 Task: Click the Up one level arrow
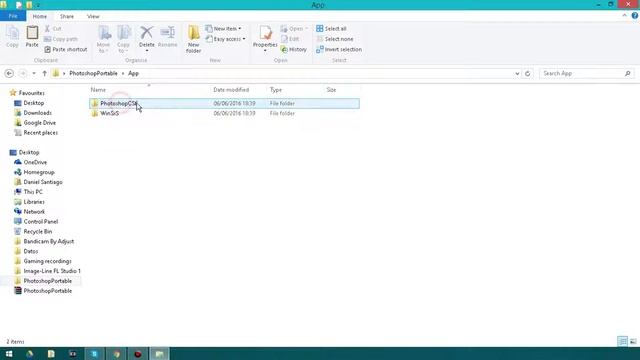click(x=44, y=73)
